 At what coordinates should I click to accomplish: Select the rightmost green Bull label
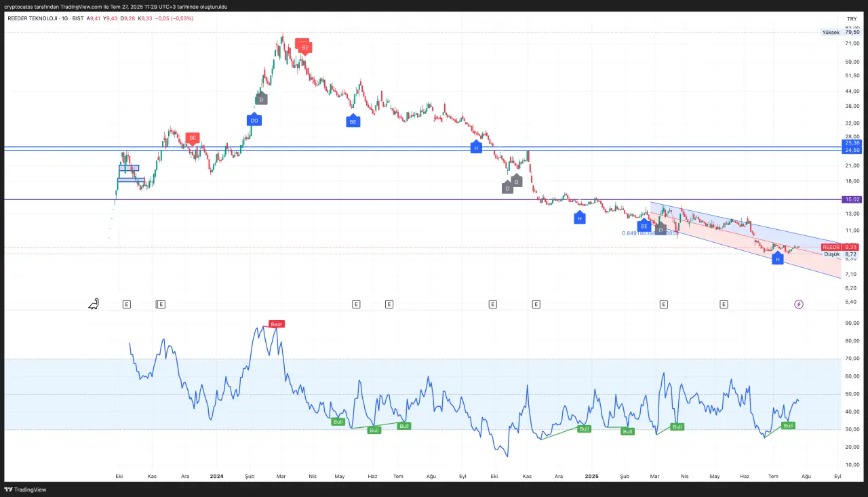(788, 425)
